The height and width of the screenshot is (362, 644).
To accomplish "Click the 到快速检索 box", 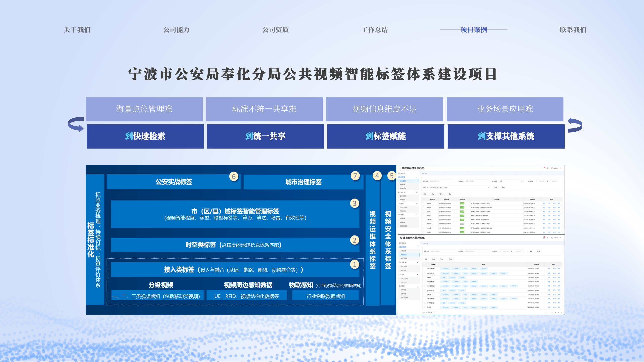I will click(145, 136).
